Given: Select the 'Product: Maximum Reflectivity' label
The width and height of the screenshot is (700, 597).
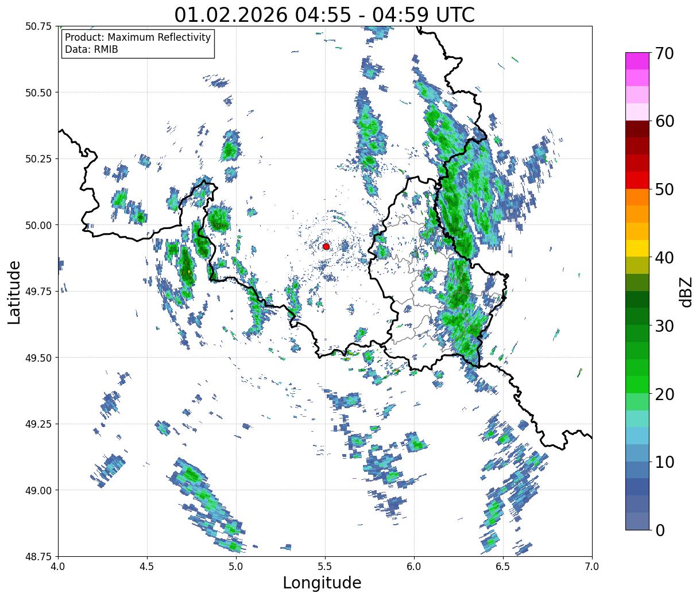Looking at the screenshot, I should tap(138, 37).
